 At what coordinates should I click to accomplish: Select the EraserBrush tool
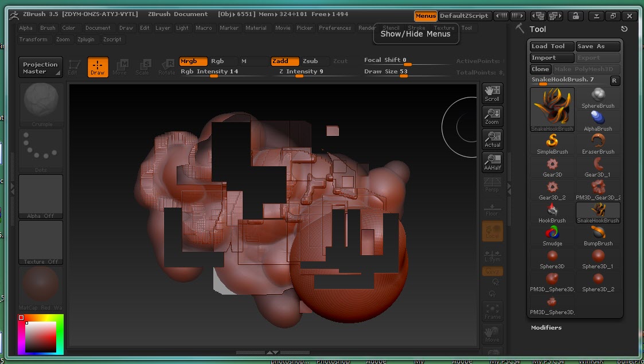click(x=598, y=144)
